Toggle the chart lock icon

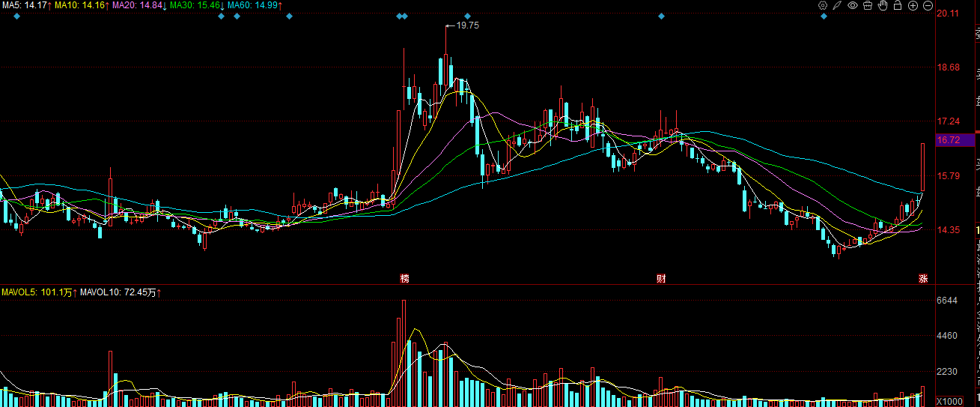click(898, 5)
